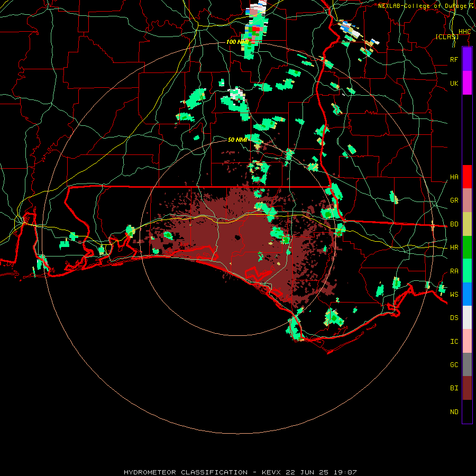This screenshot has width=476, height=476.
Task: Click the 50 NMI range ring label
Action: click(237, 140)
